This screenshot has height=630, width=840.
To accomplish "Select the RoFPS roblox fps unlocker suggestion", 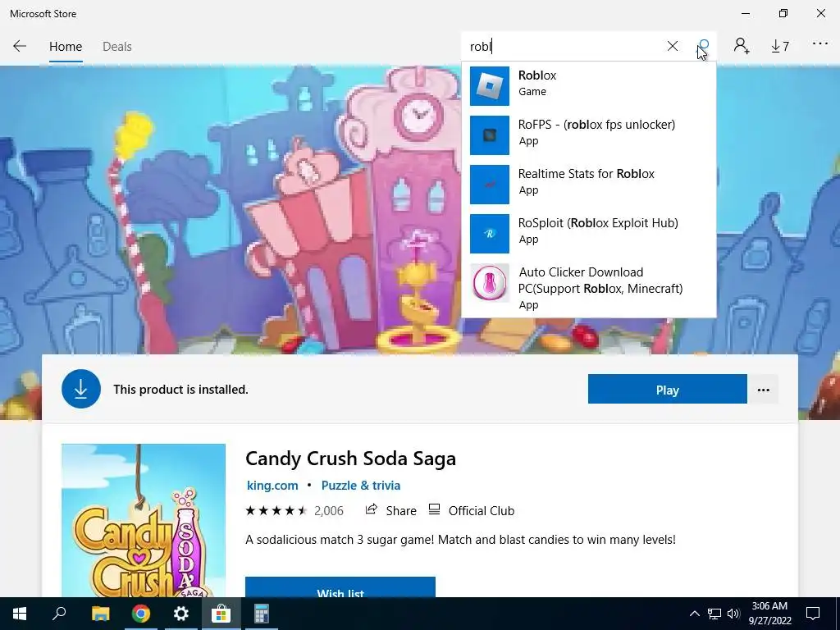I will click(x=588, y=135).
